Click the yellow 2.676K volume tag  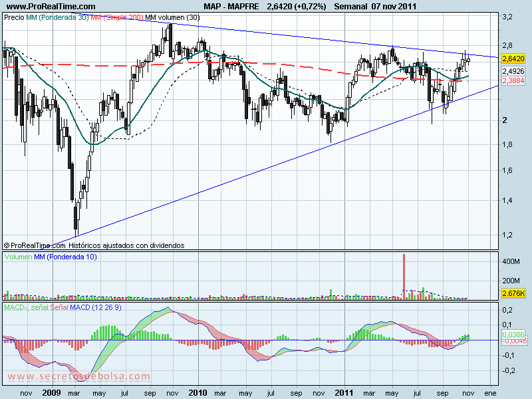513,293
